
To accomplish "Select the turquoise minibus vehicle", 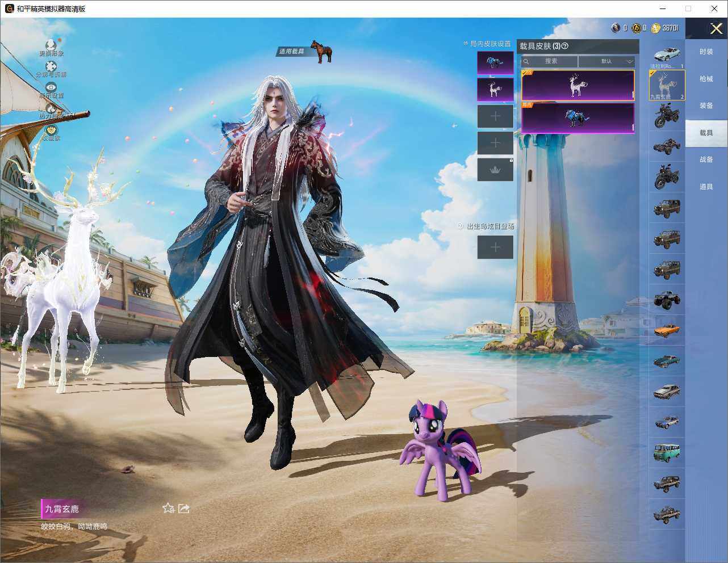I will tap(667, 453).
